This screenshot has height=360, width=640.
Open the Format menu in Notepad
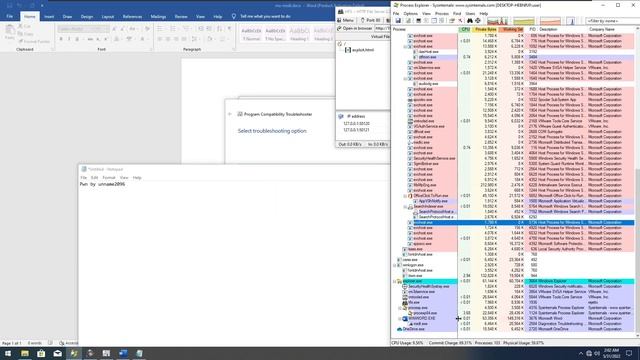(x=109, y=178)
